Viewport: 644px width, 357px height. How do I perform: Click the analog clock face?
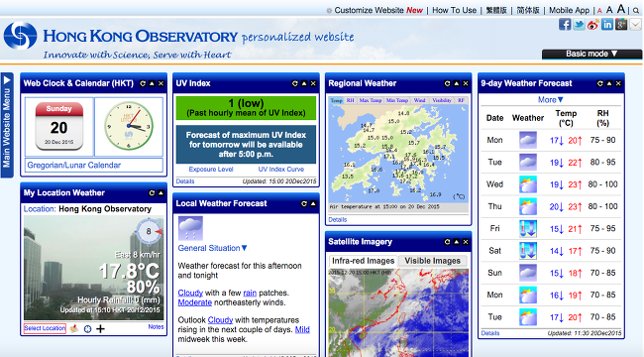pyautogui.click(x=129, y=125)
